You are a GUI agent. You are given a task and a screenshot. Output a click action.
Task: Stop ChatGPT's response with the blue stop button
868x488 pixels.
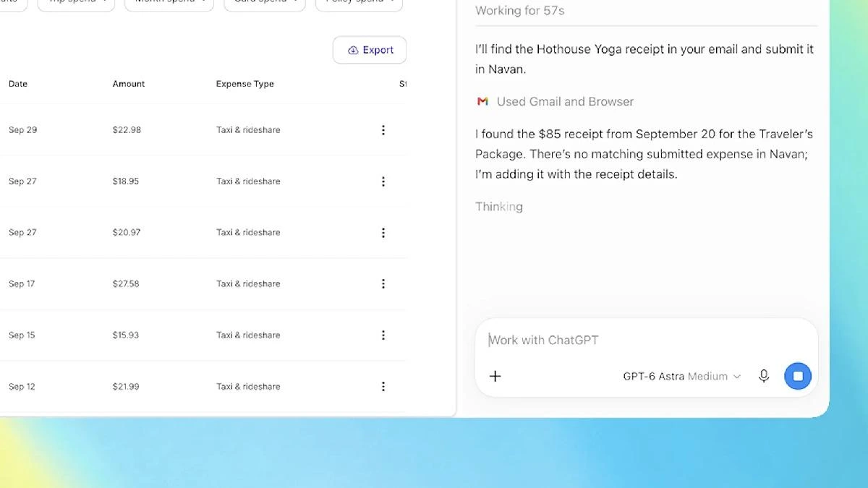798,376
